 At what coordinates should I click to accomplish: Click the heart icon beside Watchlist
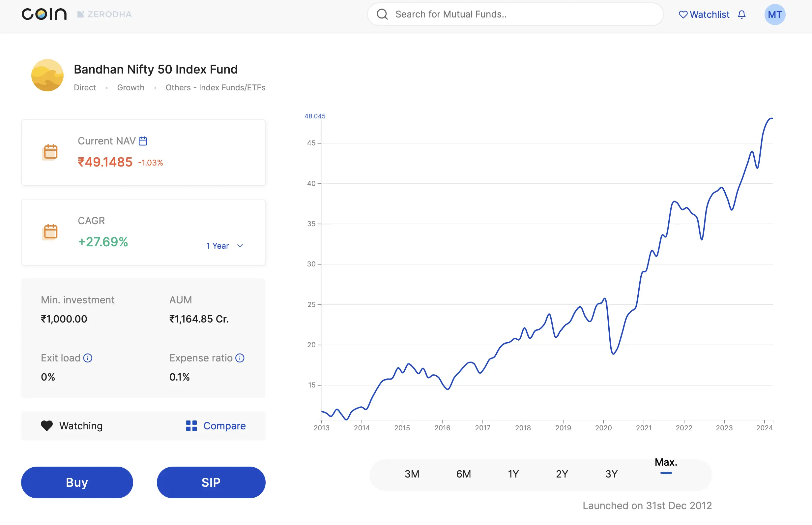(x=683, y=15)
